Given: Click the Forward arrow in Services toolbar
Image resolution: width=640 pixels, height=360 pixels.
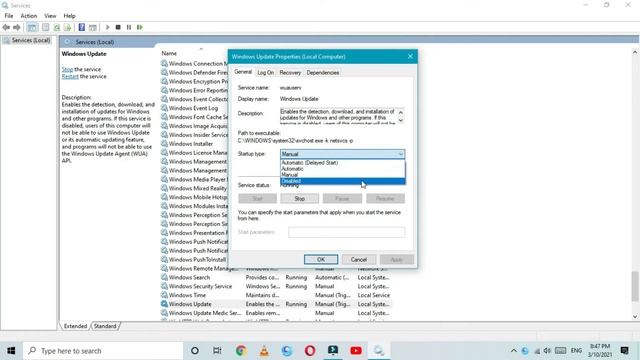Looking at the screenshot, I should [17, 27].
